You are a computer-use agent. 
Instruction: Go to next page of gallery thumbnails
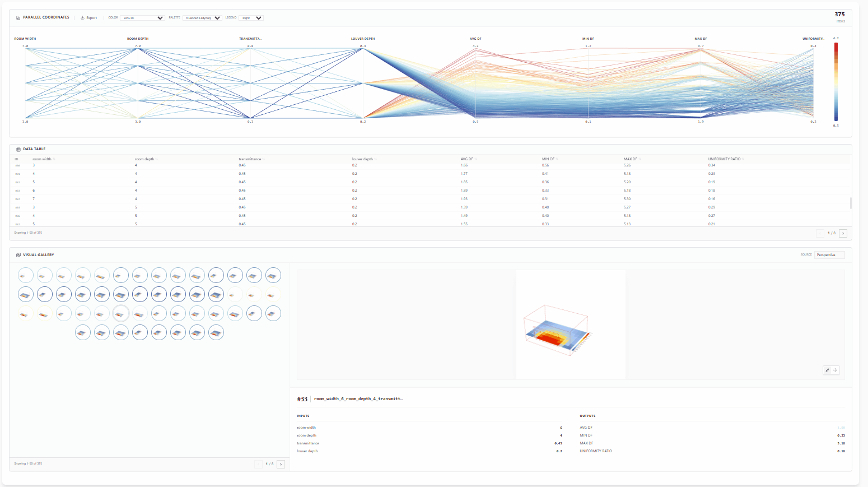tap(281, 464)
